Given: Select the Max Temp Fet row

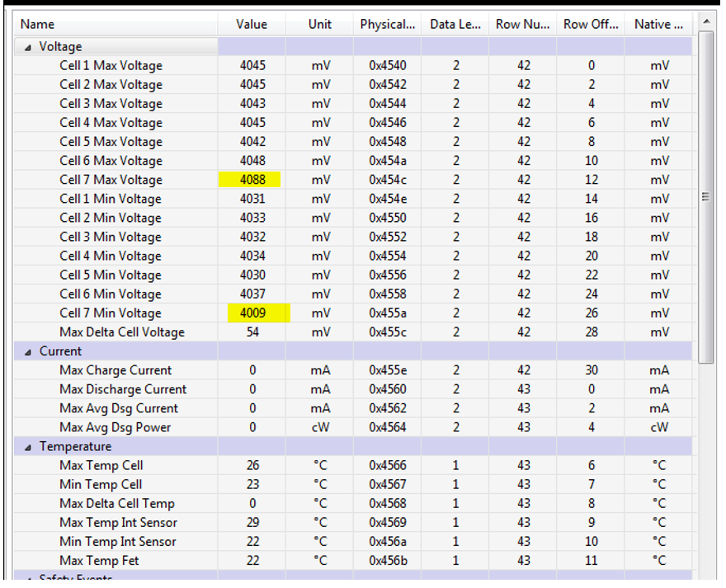Looking at the screenshot, I should (x=353, y=560).
